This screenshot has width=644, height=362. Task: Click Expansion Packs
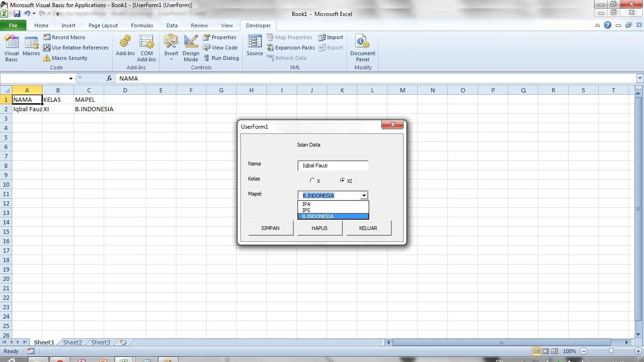tap(291, 48)
